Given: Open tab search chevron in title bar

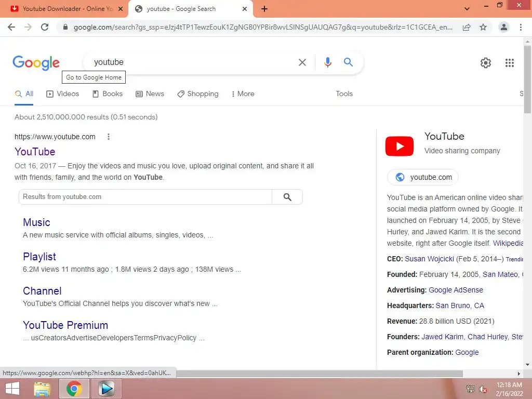Looking at the screenshot, I should click(467, 9).
